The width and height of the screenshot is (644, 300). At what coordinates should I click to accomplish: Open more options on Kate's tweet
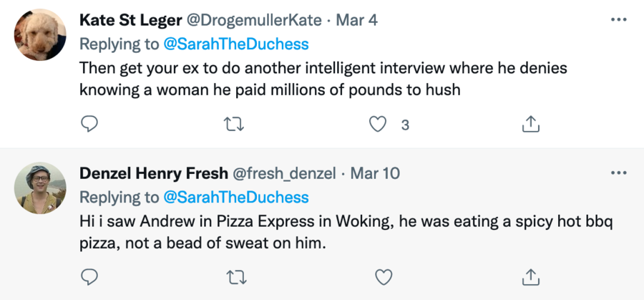tap(618, 19)
